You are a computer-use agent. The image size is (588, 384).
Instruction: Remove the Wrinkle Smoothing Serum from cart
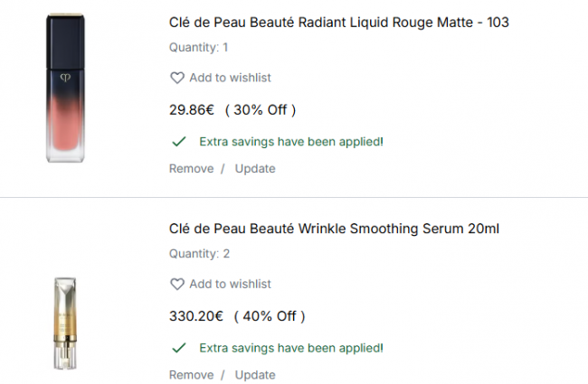coord(191,375)
